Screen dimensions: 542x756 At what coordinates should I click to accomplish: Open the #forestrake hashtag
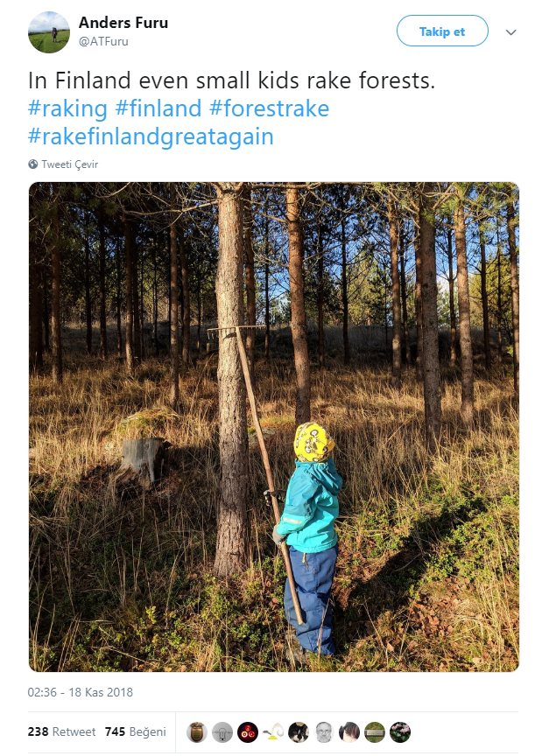click(270, 108)
